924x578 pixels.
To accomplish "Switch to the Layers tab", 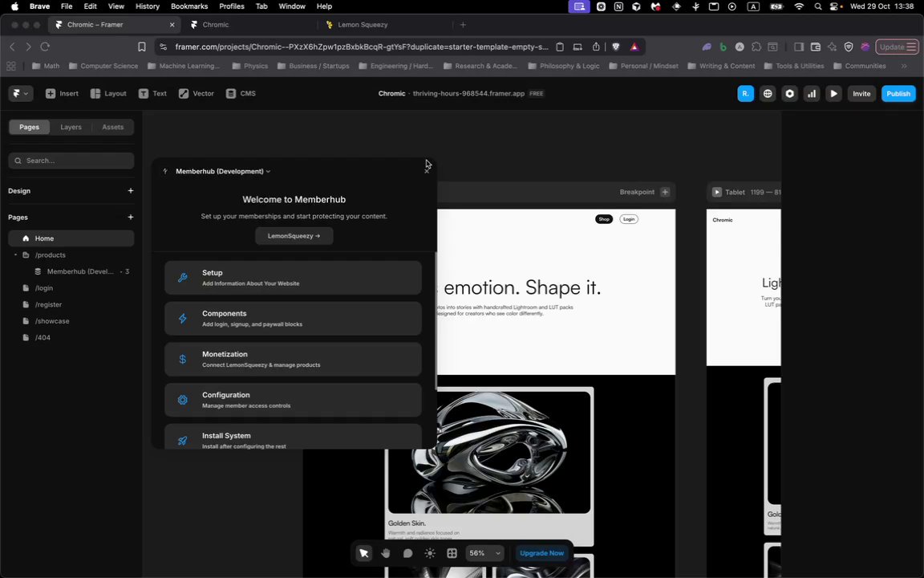I will 71,127.
